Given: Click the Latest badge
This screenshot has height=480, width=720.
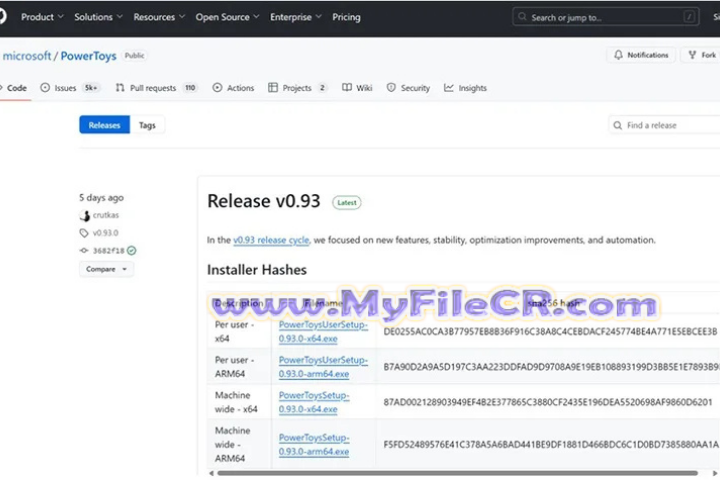Looking at the screenshot, I should pos(347,203).
